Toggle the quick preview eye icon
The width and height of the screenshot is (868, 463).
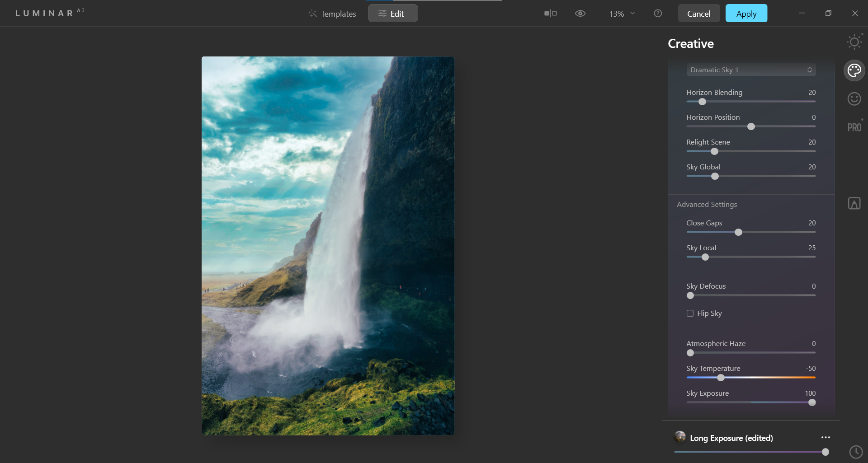580,14
